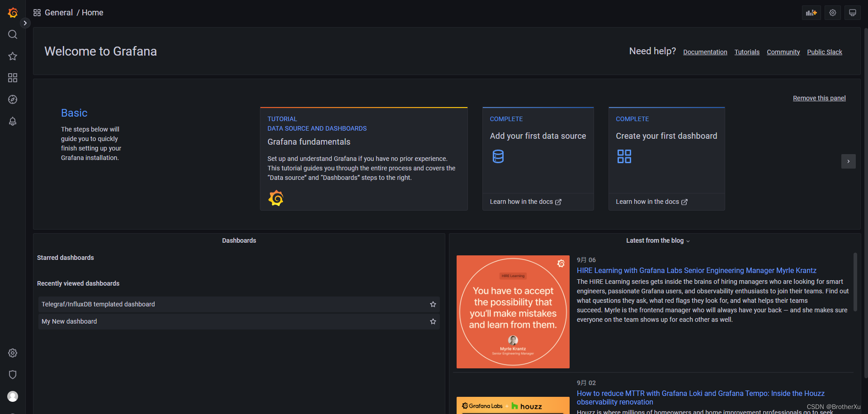Click Remove this panel
This screenshot has width=868, height=414.
pyautogui.click(x=819, y=98)
